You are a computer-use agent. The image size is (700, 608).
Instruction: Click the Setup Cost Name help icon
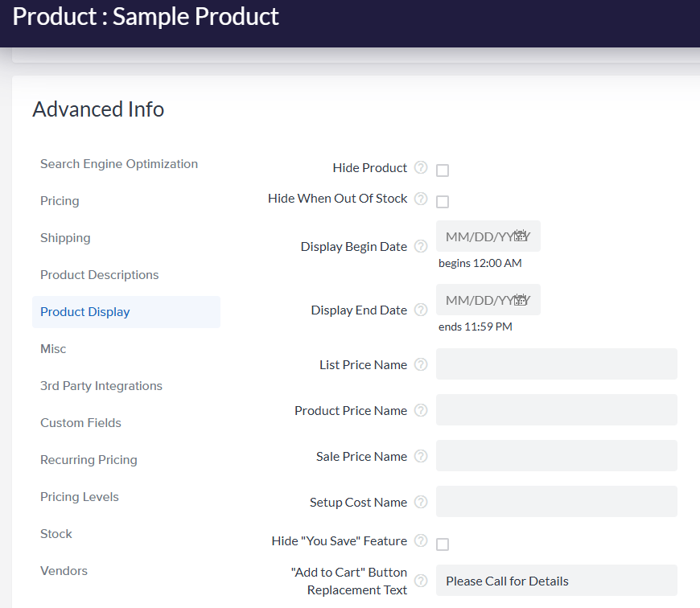[420, 502]
